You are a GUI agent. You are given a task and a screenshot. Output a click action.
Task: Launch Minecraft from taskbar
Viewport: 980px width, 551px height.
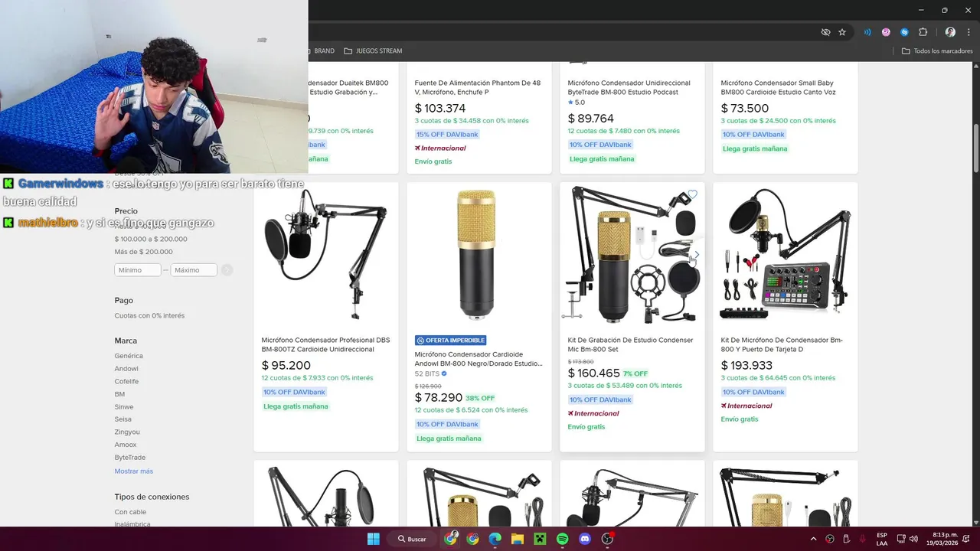coord(540,539)
